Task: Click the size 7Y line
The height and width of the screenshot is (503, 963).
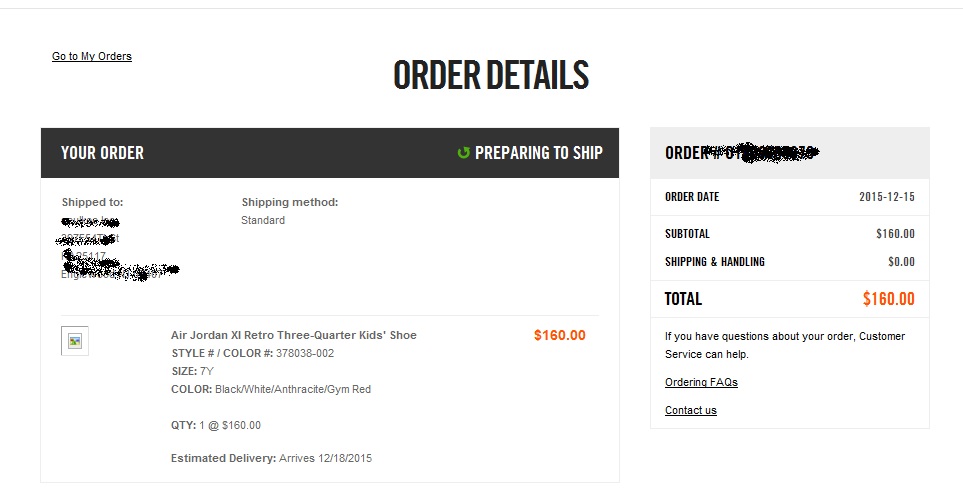Action: click(193, 371)
